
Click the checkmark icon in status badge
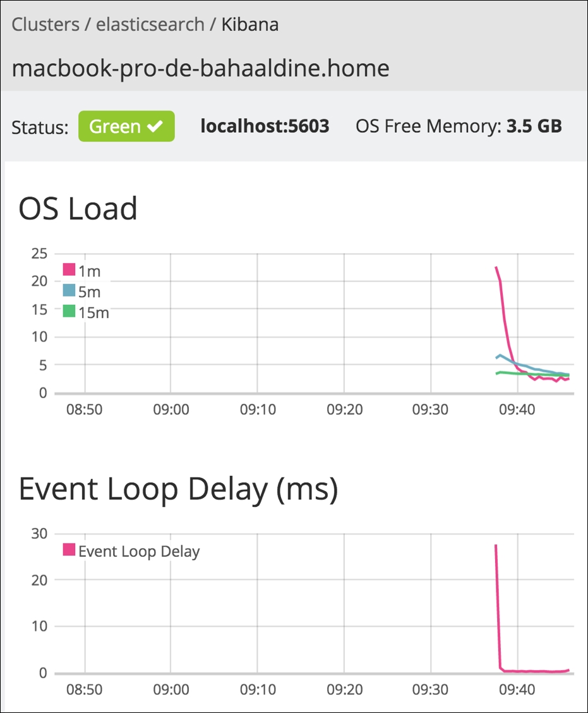click(155, 126)
